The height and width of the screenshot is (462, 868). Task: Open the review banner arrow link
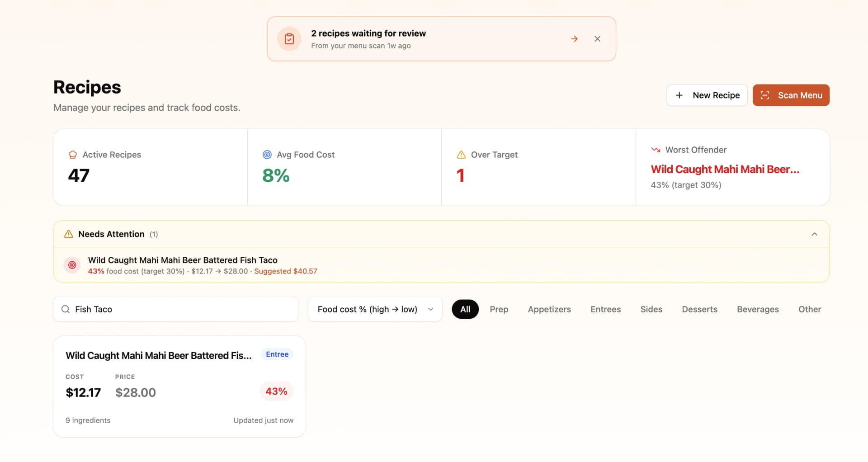pos(574,39)
